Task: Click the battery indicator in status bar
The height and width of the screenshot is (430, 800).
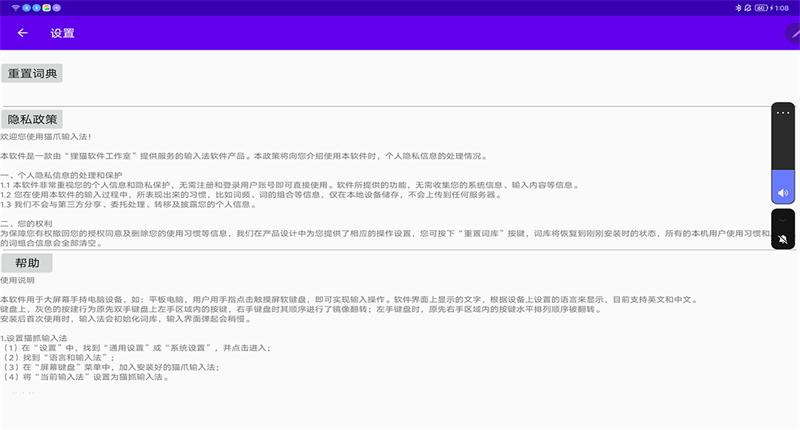Action: coord(761,6)
